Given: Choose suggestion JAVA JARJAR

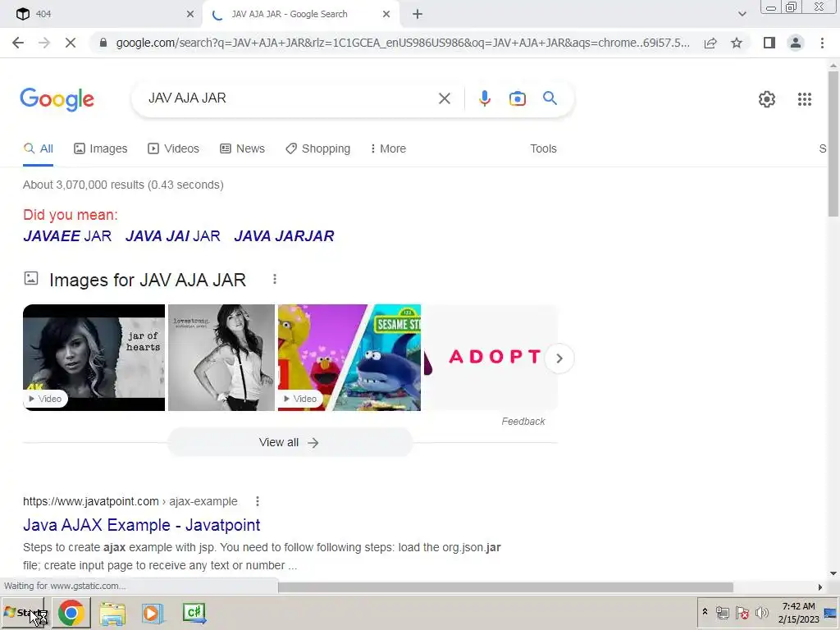Looking at the screenshot, I should (284, 236).
